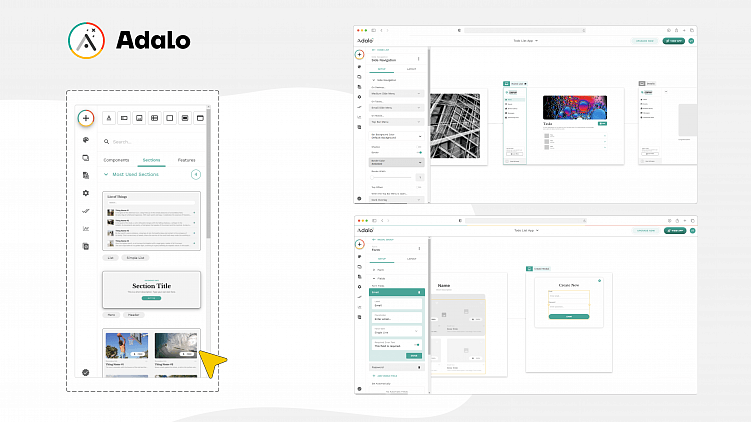Open the background color dropdown in the top window
Screen dimensions: 751x422
(x=396, y=136)
